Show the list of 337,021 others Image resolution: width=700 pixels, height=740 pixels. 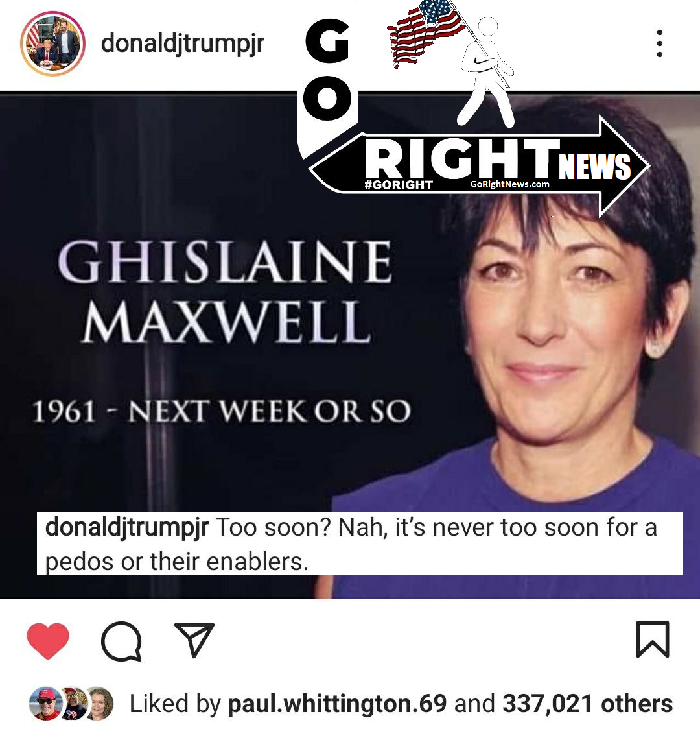587,704
